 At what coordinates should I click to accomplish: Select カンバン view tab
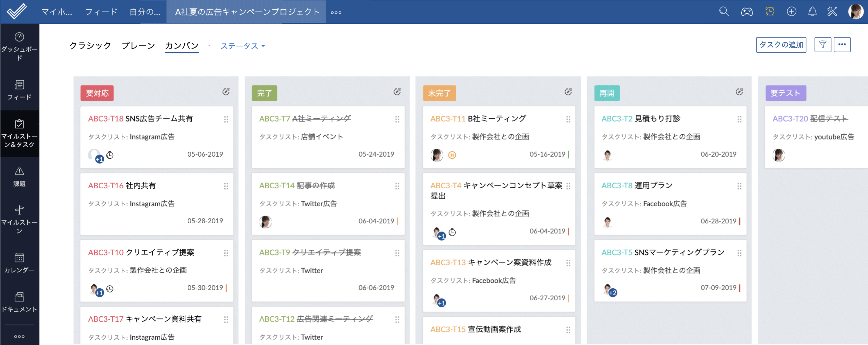coord(182,45)
